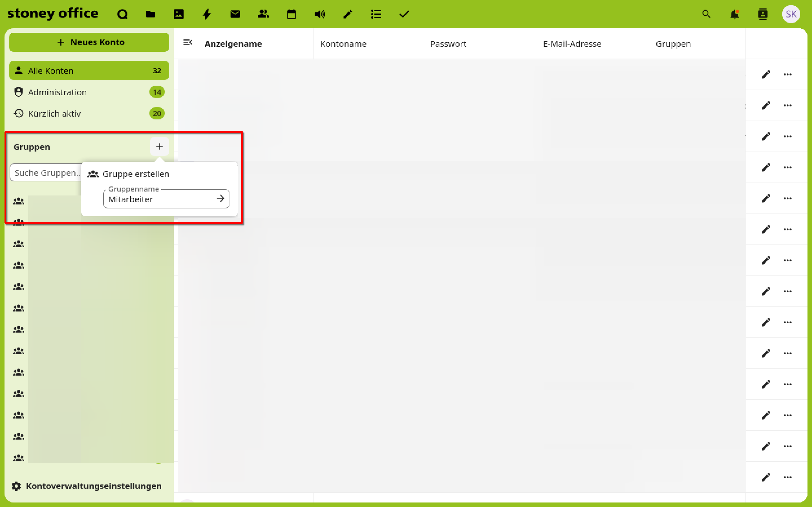812x507 pixels.
Task: Submit group name with arrow button
Action: point(220,199)
